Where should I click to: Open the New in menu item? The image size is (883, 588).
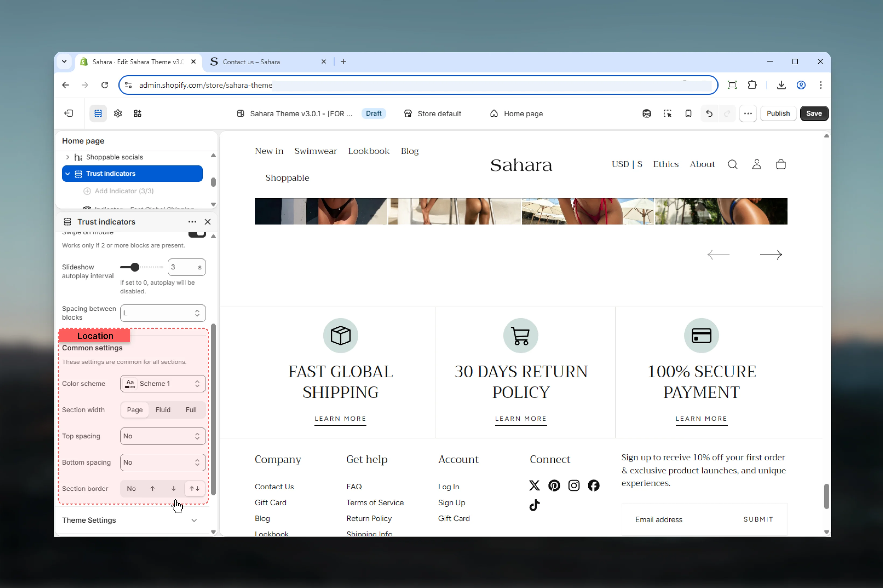[269, 151]
